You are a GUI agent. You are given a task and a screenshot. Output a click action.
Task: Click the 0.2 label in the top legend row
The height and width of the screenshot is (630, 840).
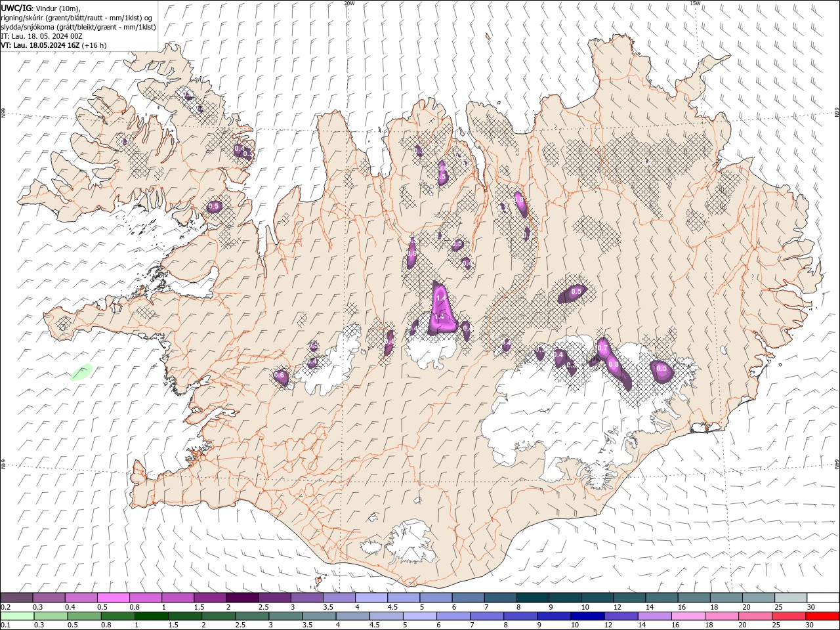[x=5, y=607]
